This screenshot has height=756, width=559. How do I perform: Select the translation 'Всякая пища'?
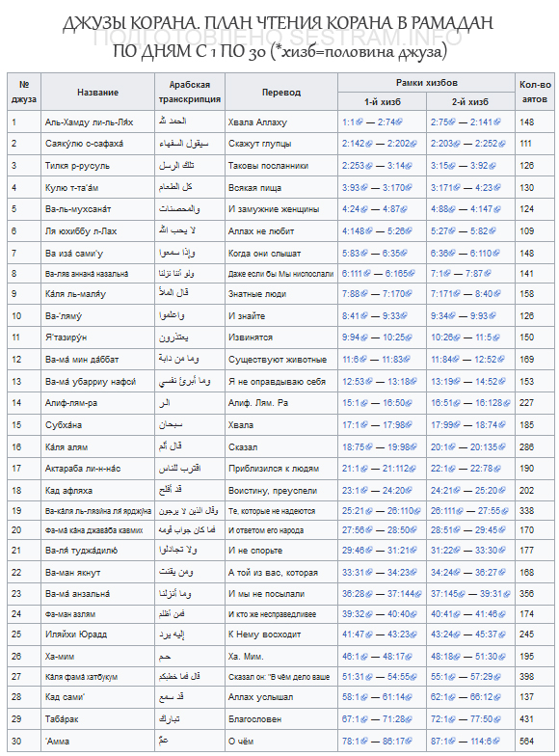[x=254, y=188]
